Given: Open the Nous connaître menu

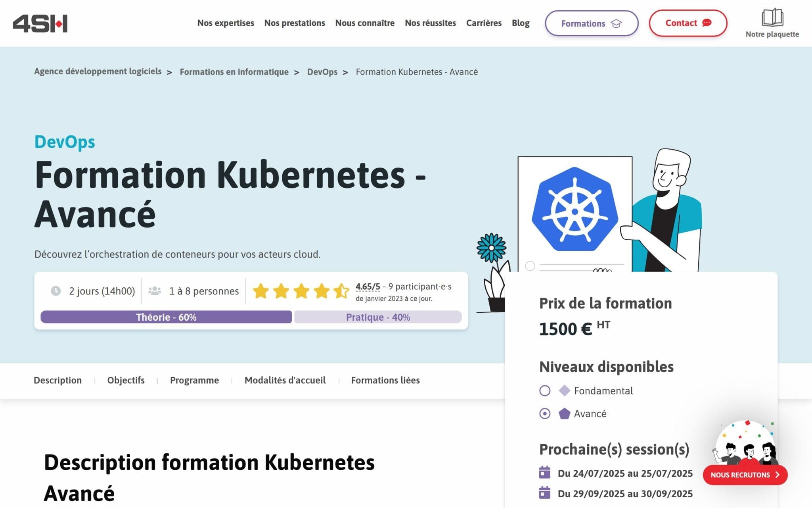Looking at the screenshot, I should point(365,23).
